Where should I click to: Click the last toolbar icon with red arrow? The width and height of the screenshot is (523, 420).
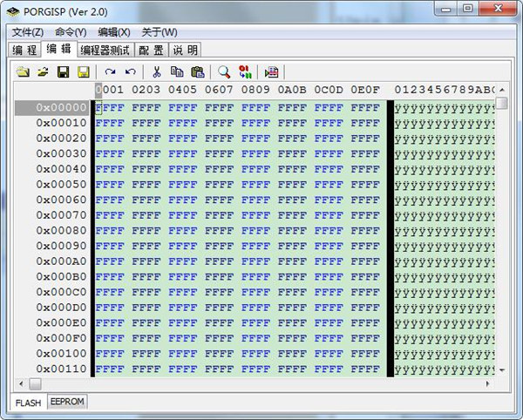[x=271, y=71]
